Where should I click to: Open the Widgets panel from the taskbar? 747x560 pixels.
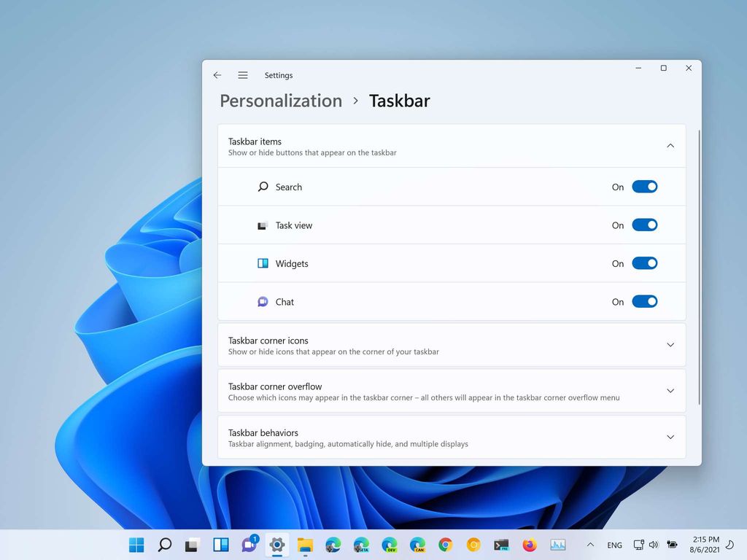tap(220, 545)
